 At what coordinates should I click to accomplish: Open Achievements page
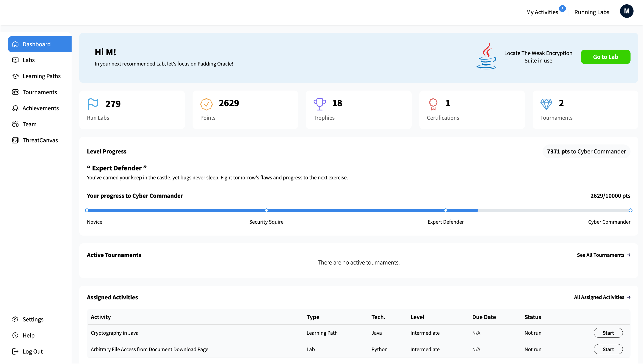pos(40,108)
